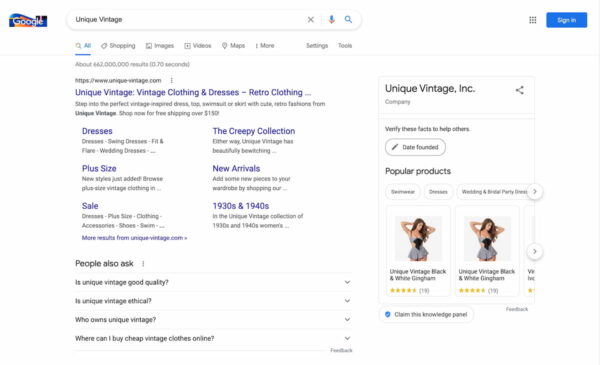Share the Unique Vintage knowledge panel
600x365 pixels.
519,90
